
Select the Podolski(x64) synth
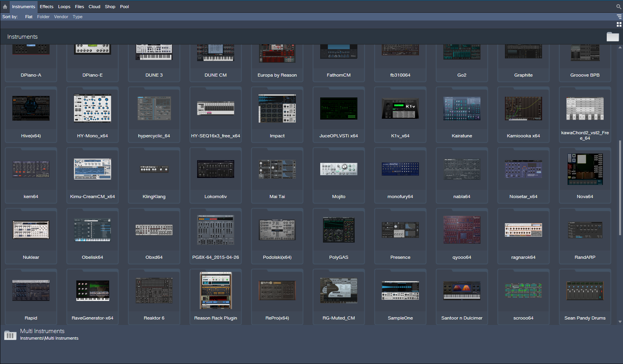click(277, 236)
